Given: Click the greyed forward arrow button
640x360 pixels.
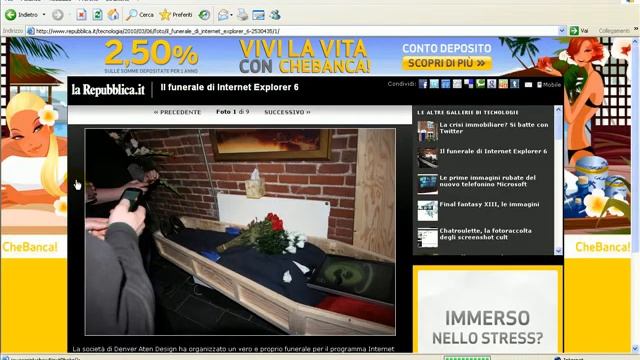Looking at the screenshot, I should pos(58,15).
